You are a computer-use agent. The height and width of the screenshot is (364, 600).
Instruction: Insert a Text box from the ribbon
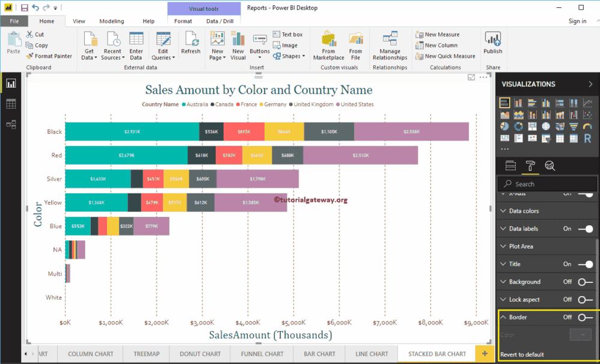point(289,34)
